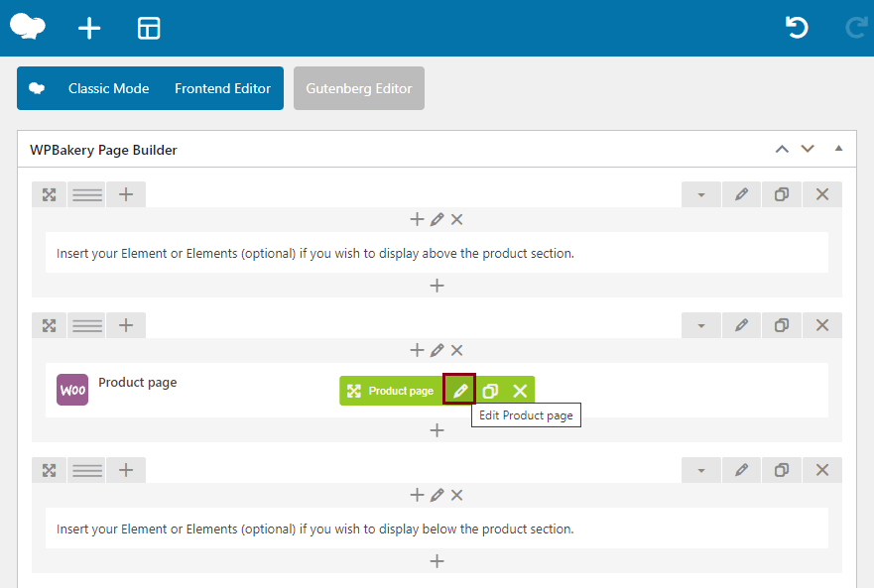Open the Templates icon in top bar

149,28
